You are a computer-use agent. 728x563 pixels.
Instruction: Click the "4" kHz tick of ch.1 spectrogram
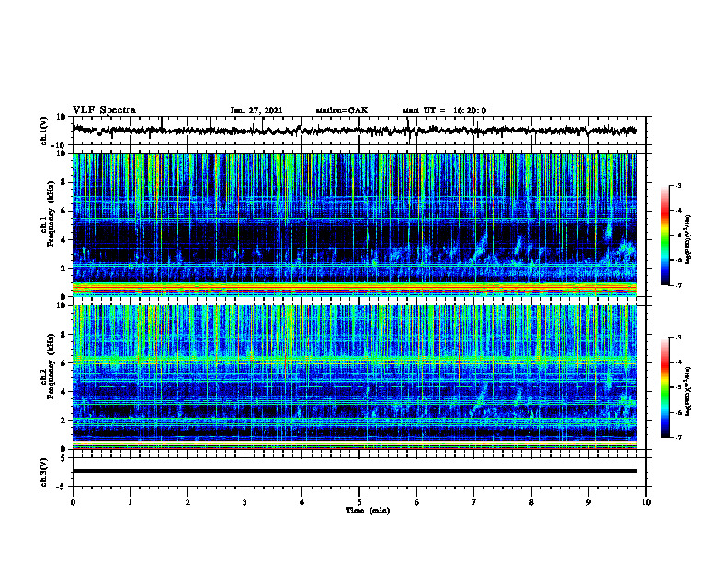coord(63,240)
